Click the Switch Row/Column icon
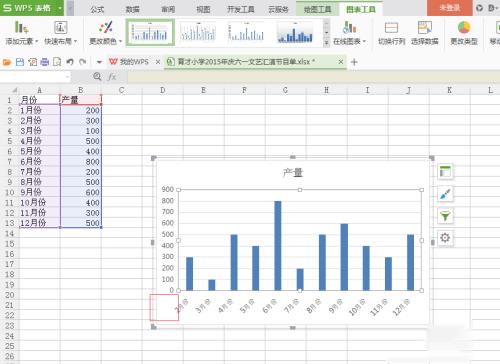 click(x=391, y=28)
